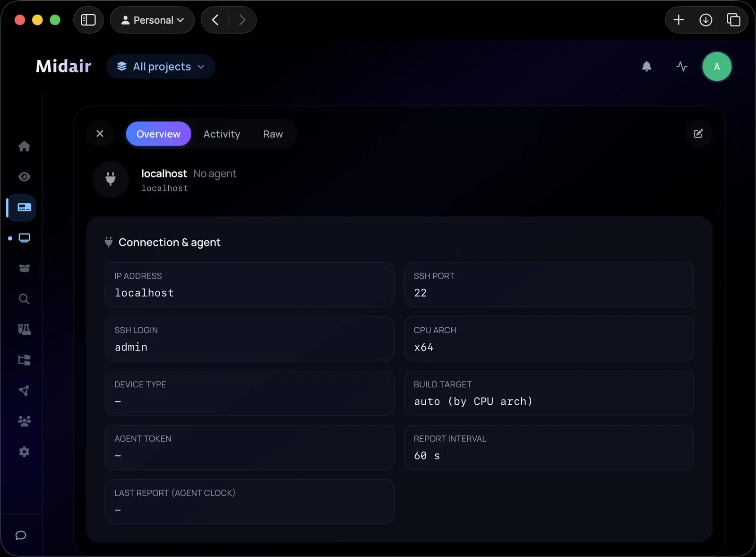This screenshot has width=756, height=557.
Task: Open the team users sidebar icon
Action: (x=24, y=421)
